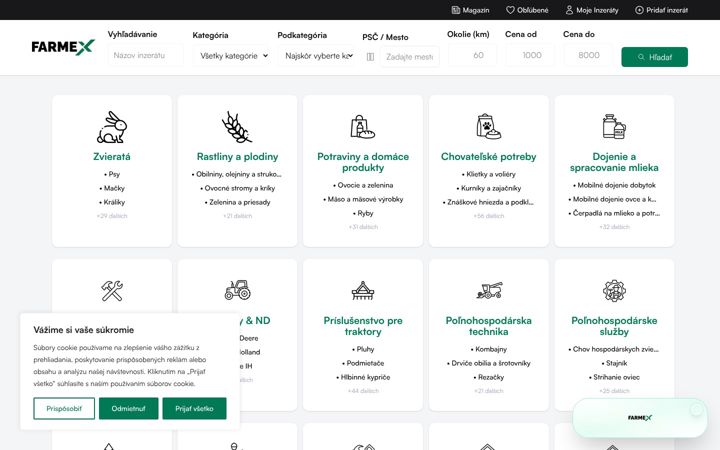The width and height of the screenshot is (720, 450).
Task: Close the floating FARMEX widget
Action: click(696, 409)
